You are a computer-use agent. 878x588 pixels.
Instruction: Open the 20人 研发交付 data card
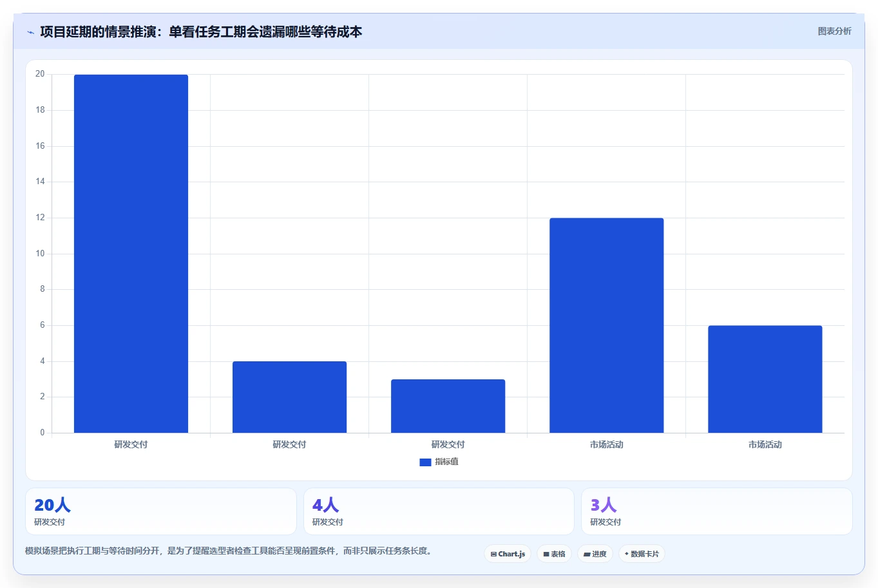pyautogui.click(x=161, y=511)
